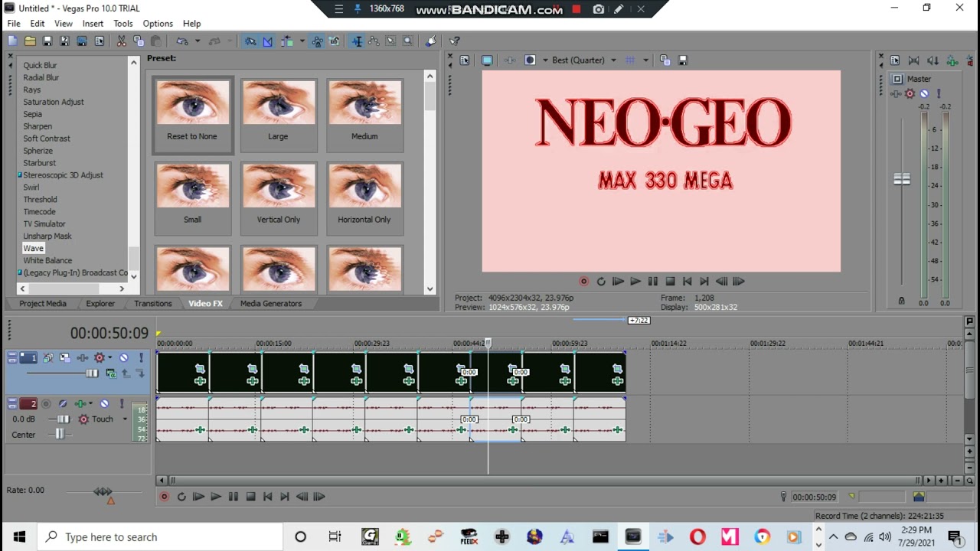Toggle Ignore Event Grouping icon

point(334,41)
